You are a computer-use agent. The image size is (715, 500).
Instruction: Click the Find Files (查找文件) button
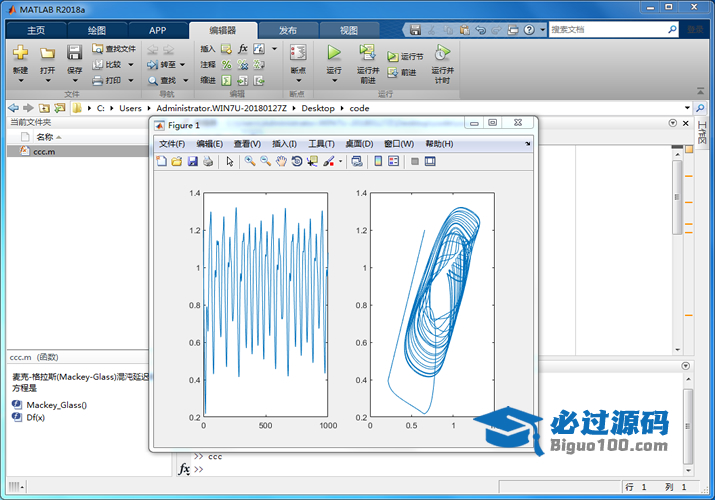tap(114, 49)
